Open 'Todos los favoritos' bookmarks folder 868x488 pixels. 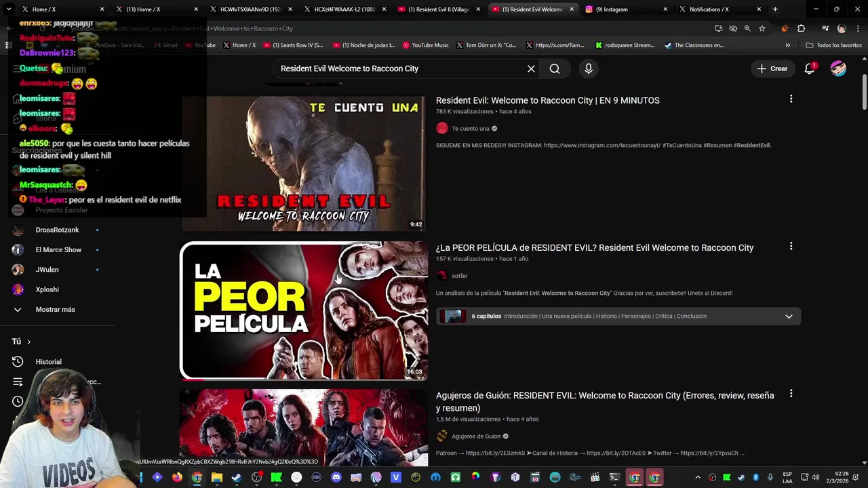pyautogui.click(x=835, y=45)
